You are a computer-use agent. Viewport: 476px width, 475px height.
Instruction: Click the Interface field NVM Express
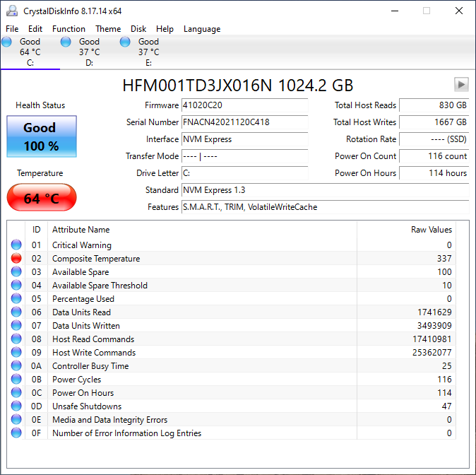coord(244,139)
